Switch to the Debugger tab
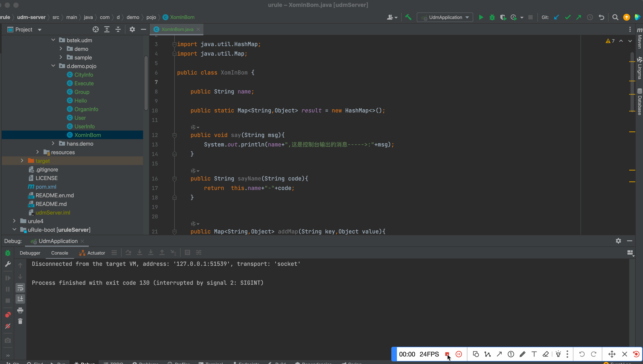643x364 pixels. click(x=30, y=253)
